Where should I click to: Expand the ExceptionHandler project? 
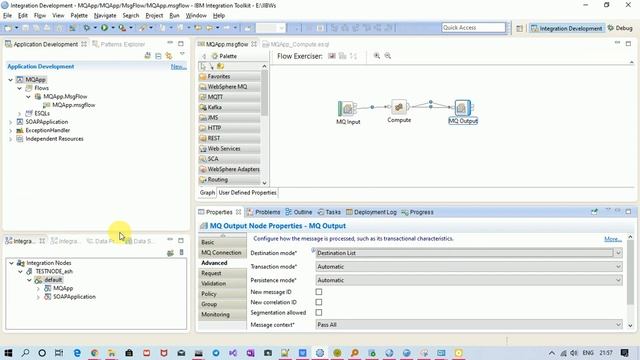tap(11, 131)
